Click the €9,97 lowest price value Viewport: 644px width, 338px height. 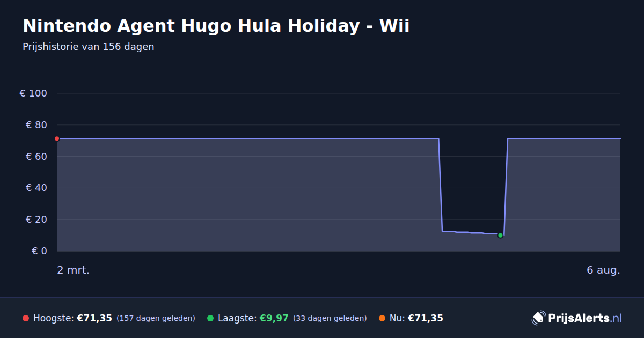[x=274, y=318]
